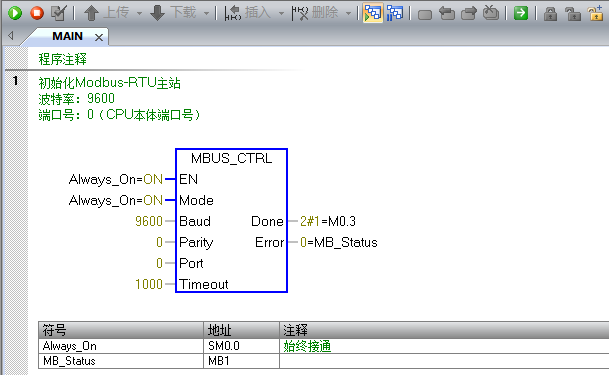Viewport: 609px width, 375px height.
Task: Click the Compile program icon
Action: click(x=59, y=13)
